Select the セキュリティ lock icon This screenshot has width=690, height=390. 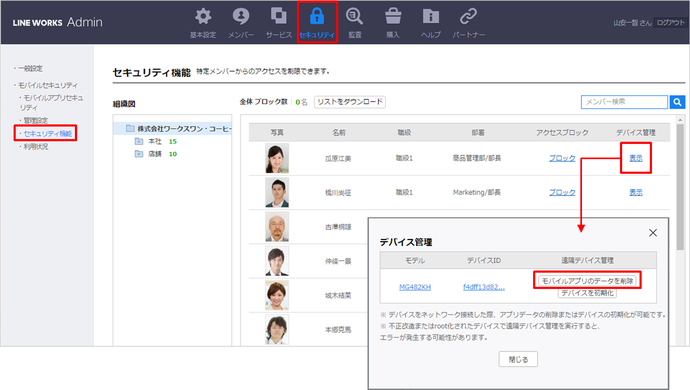317,16
